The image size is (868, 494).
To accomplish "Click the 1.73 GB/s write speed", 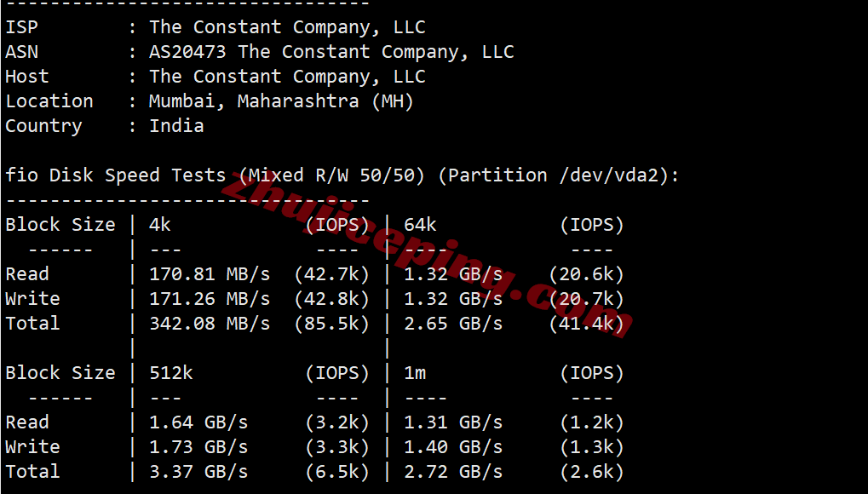I will point(198,447).
